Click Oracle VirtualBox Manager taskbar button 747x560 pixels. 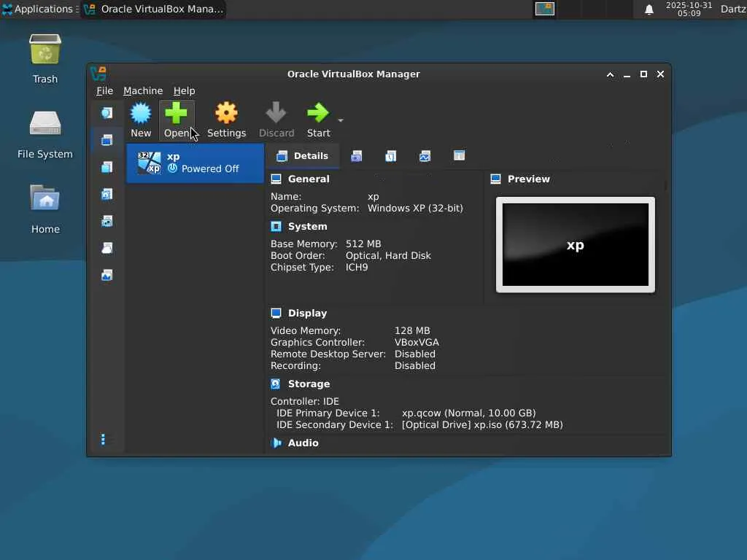click(x=153, y=9)
